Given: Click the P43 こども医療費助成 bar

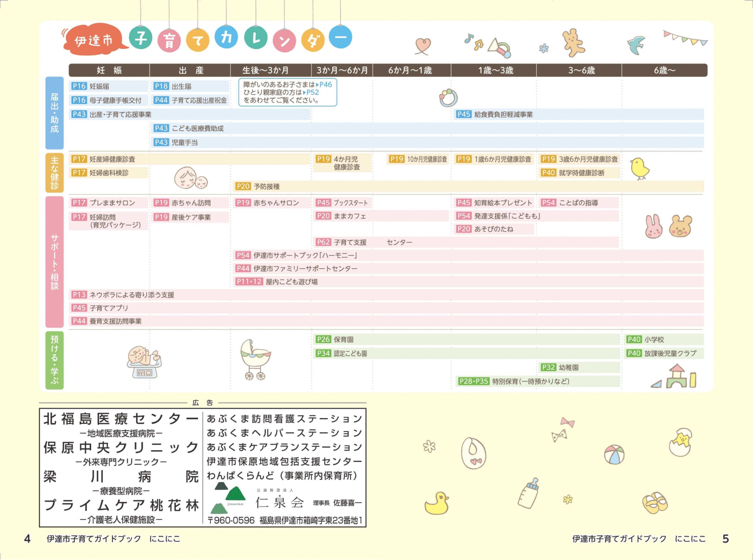Looking at the screenshot, I should point(428,128).
